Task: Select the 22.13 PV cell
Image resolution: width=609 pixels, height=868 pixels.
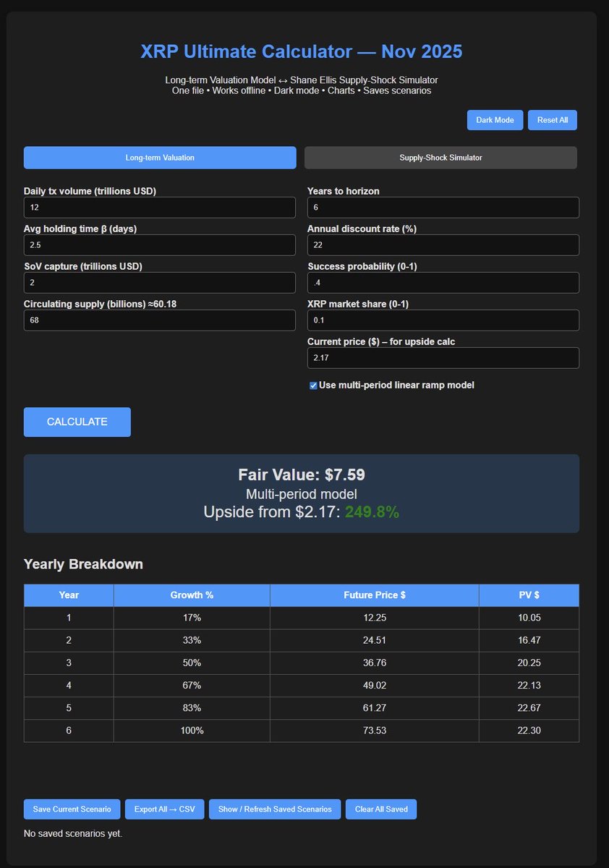Action: tap(529, 686)
